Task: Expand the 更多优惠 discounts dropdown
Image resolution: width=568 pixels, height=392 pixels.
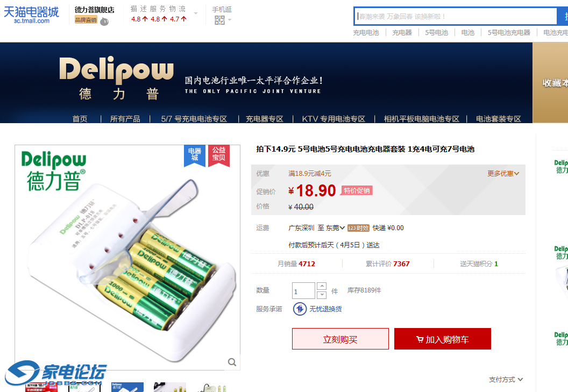Action: [503, 174]
